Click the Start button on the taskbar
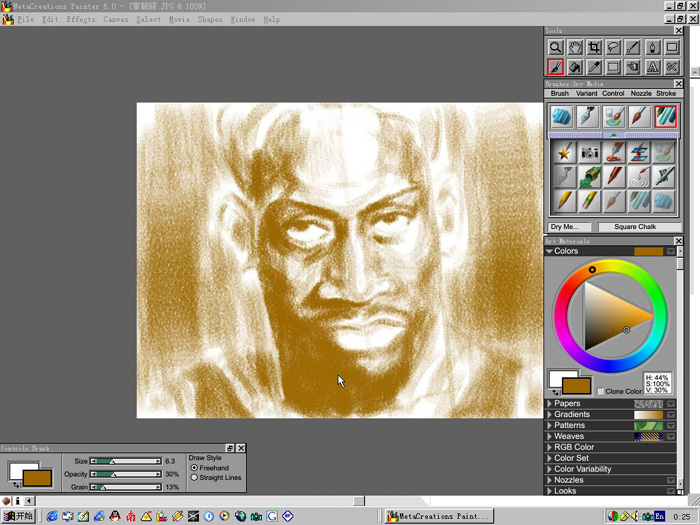 [x=18, y=516]
